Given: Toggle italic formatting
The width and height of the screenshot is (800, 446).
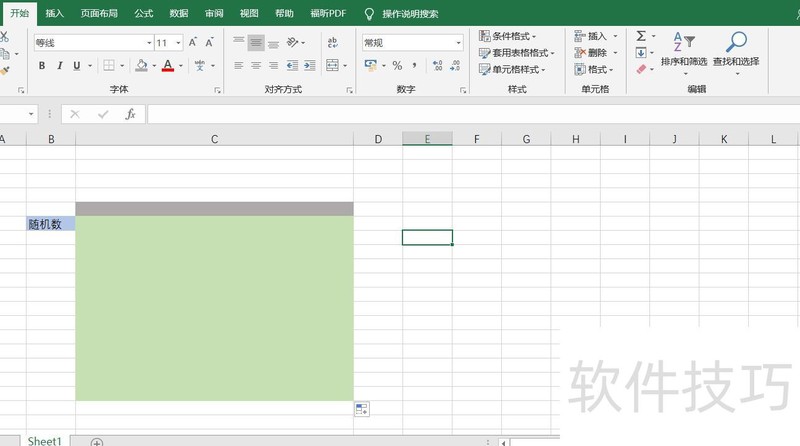Looking at the screenshot, I should pyautogui.click(x=60, y=65).
